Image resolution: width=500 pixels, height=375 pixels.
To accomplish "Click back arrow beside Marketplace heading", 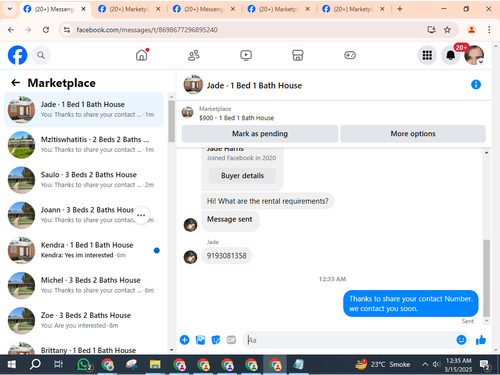I will tap(15, 83).
